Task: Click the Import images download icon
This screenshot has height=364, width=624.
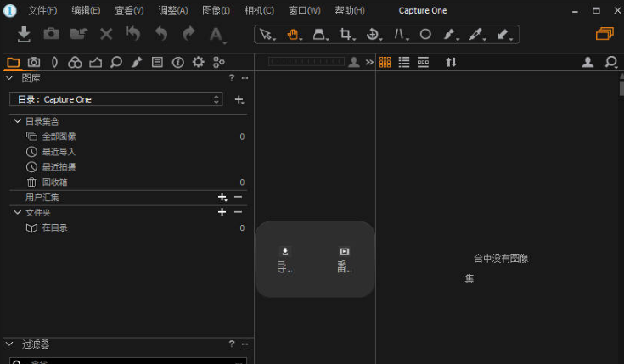Action: click(x=25, y=34)
